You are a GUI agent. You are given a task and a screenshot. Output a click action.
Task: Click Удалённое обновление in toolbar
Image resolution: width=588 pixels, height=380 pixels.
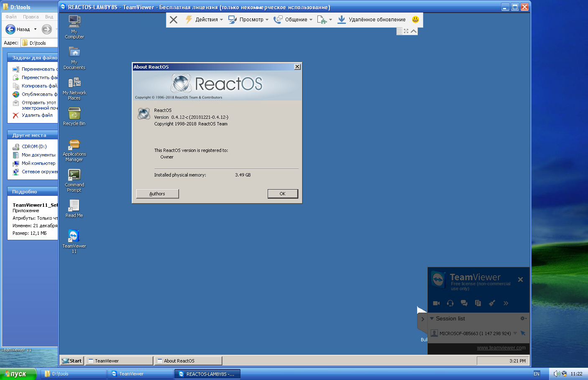pyautogui.click(x=371, y=20)
